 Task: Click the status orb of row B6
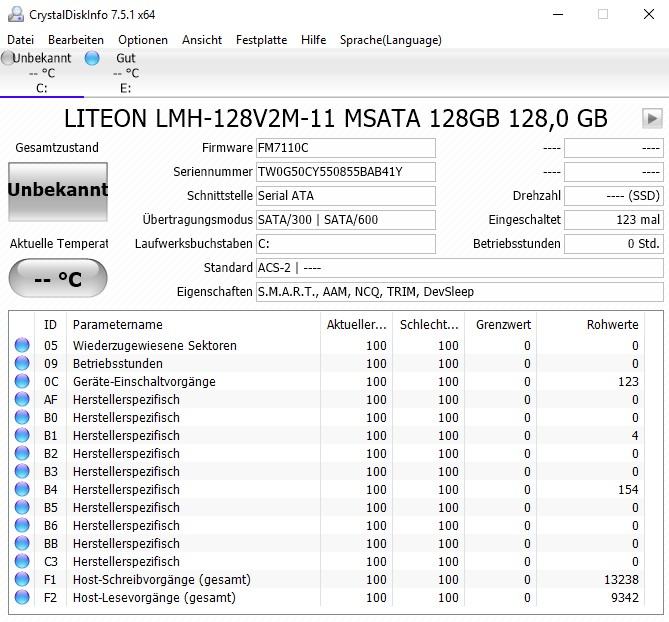(22, 525)
